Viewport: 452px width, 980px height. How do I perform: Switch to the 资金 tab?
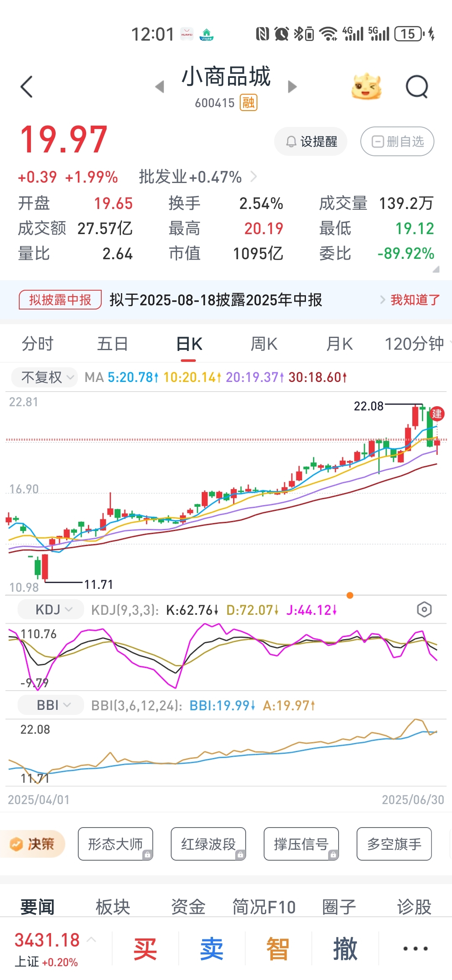click(x=188, y=907)
